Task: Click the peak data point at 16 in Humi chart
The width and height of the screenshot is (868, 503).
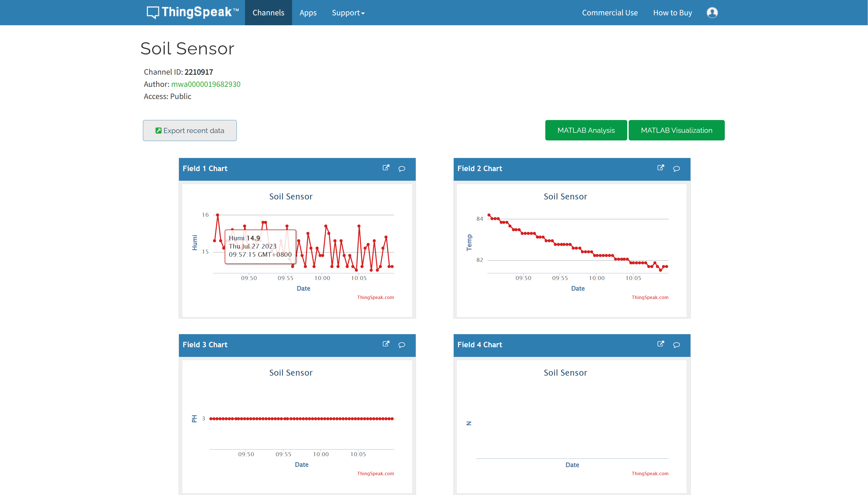Action: (x=217, y=215)
